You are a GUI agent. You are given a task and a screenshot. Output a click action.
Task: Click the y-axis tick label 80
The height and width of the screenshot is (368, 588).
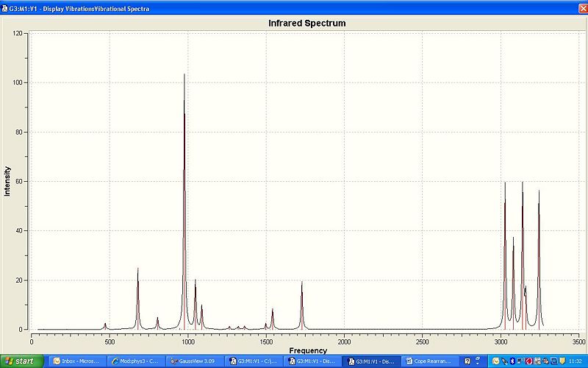(x=19, y=132)
